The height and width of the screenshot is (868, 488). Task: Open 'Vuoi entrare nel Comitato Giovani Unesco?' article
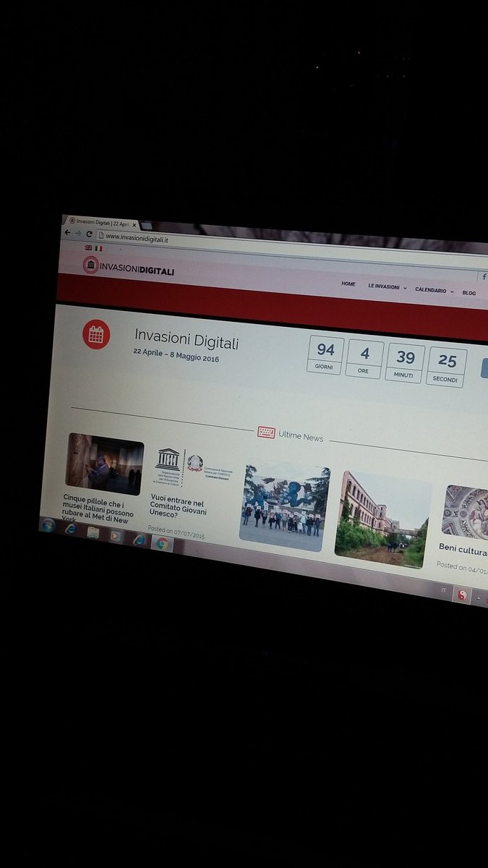tap(179, 507)
